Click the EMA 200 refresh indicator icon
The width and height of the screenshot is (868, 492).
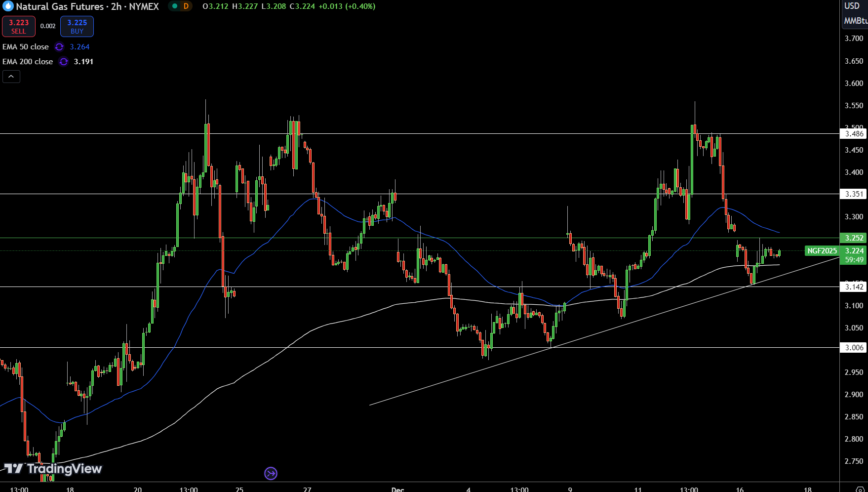[x=64, y=62]
